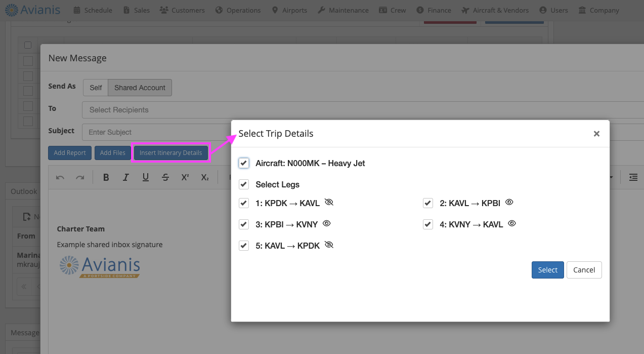Open the Company menu
The width and height of the screenshot is (644, 354).
pos(598,10)
